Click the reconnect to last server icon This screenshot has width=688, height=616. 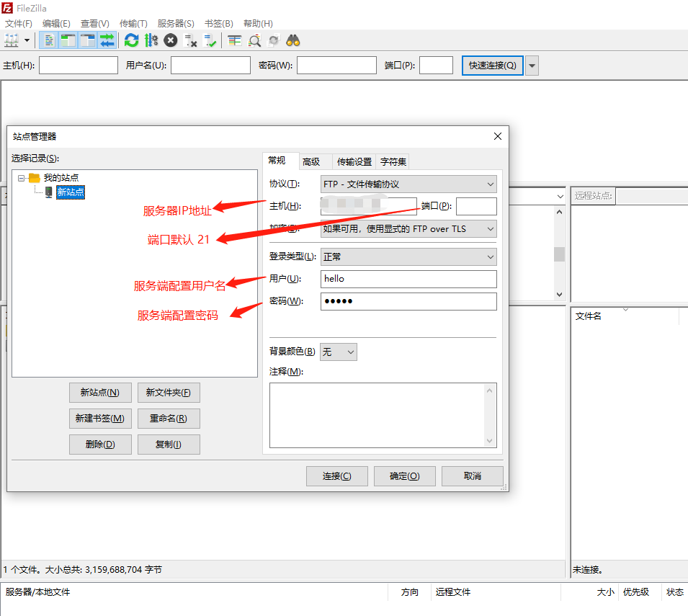[x=210, y=41]
